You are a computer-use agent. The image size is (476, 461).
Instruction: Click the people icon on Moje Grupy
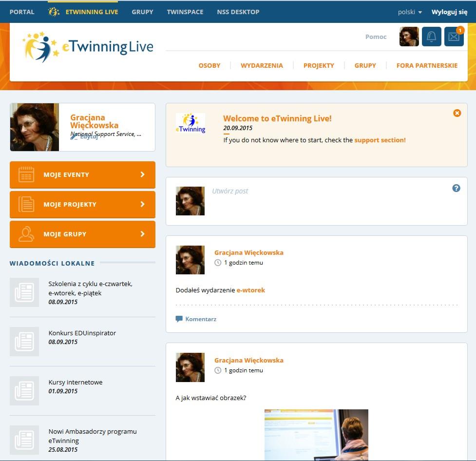[x=26, y=234]
